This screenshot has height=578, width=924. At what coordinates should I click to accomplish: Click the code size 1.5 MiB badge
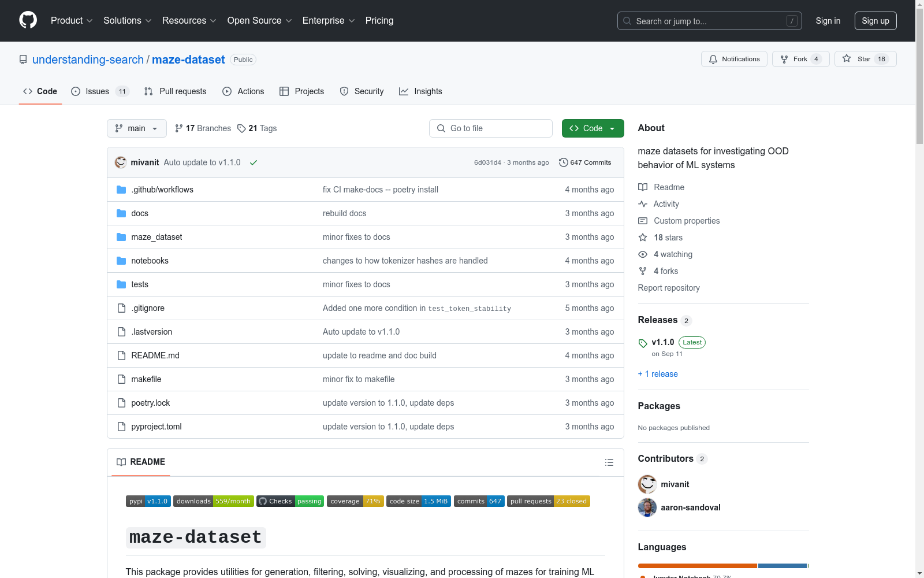coord(419,501)
